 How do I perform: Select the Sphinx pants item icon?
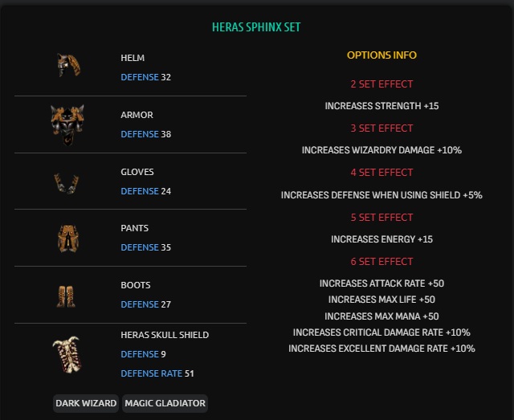(67, 238)
